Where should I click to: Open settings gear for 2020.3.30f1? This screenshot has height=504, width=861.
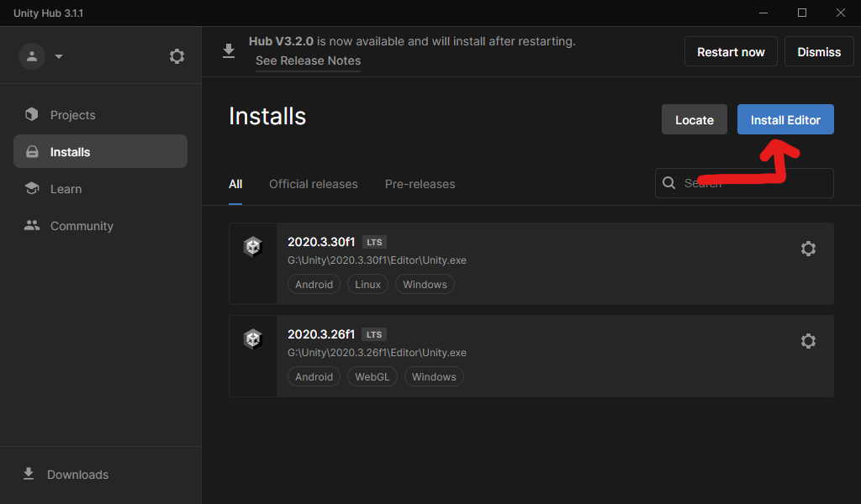pyautogui.click(x=808, y=249)
